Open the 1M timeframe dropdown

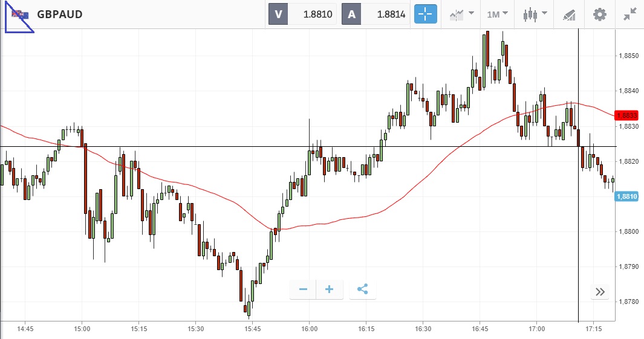[x=497, y=15]
